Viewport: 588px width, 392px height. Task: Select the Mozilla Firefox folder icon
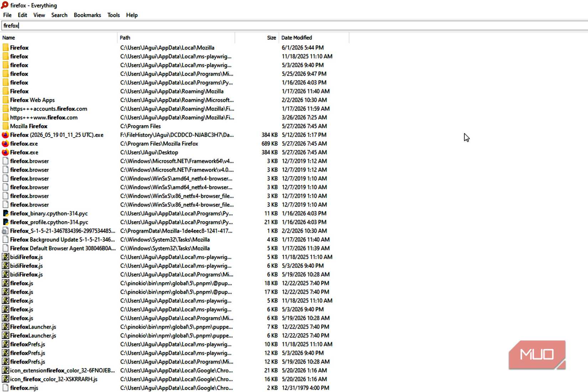[x=5, y=126]
